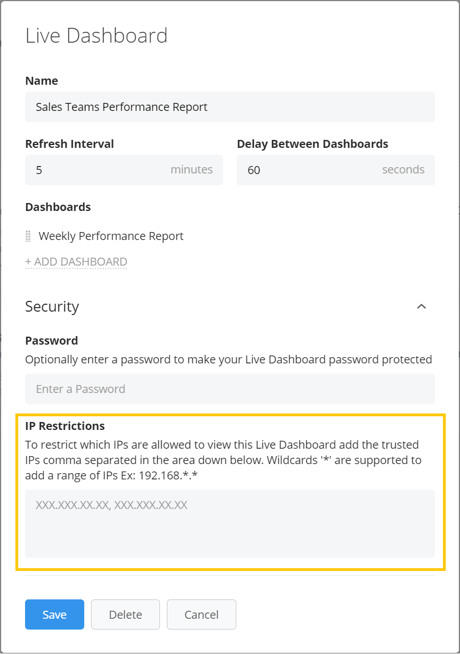This screenshot has height=654, width=460.
Task: Click the + ADD DASHBOARD link
Action: pyautogui.click(x=76, y=262)
